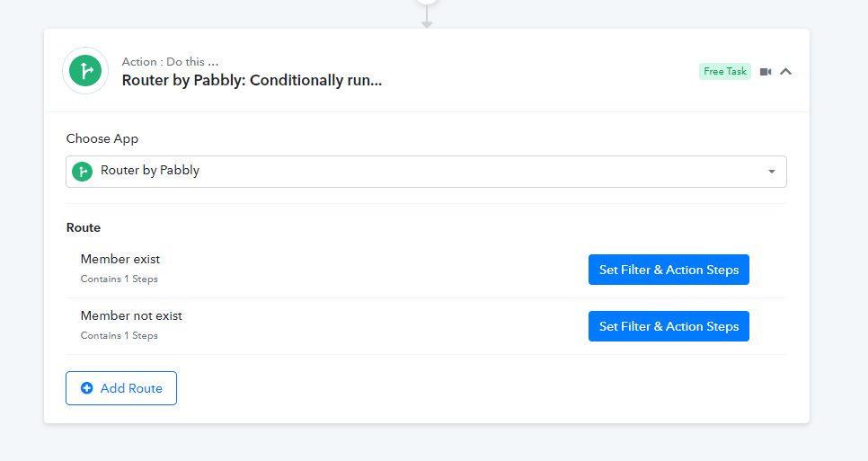Select the Member not exist route name
Viewport: 868px width, 461px height.
[x=131, y=315]
